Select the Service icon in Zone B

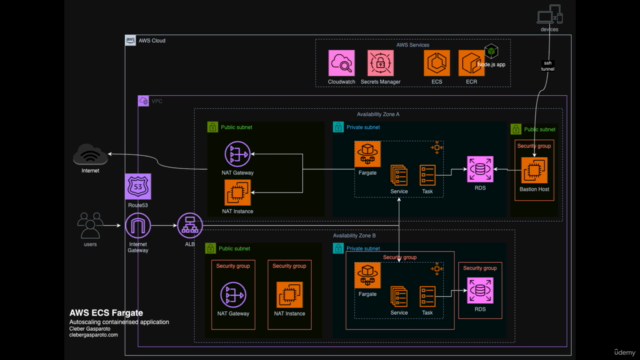[399, 296]
